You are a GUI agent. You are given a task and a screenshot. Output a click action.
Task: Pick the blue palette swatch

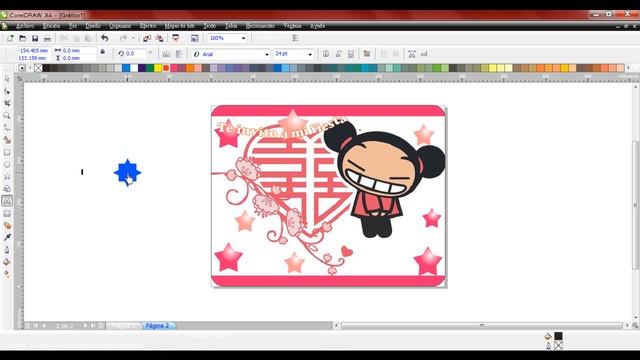[126, 68]
